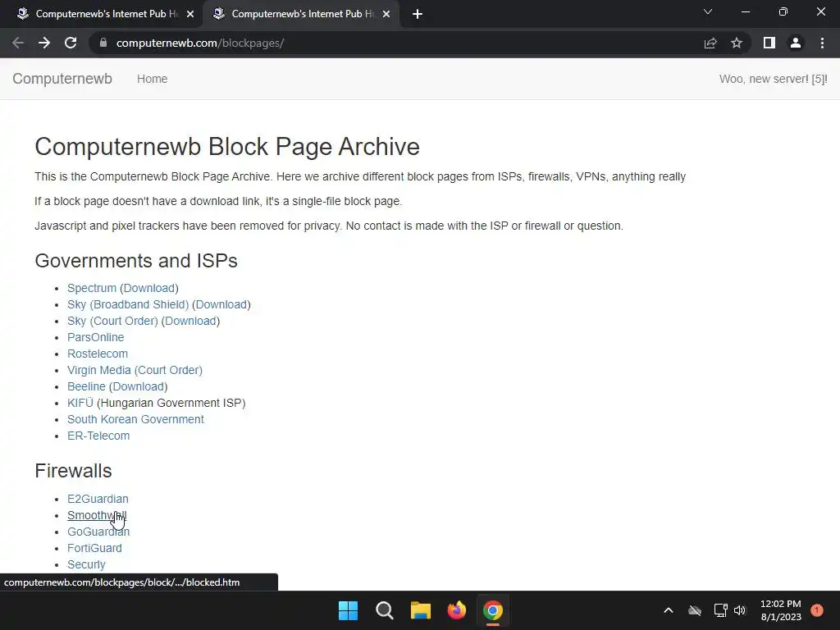View site information via padlock icon
This screenshot has height=630, width=840.
[103, 43]
